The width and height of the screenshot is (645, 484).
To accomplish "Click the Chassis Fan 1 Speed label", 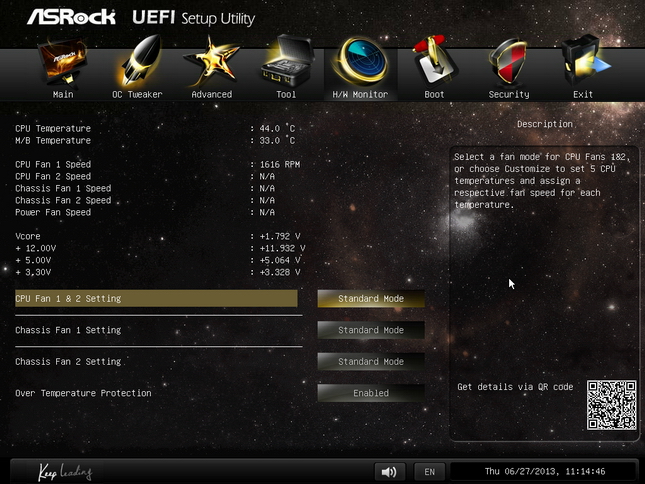I will click(63, 188).
